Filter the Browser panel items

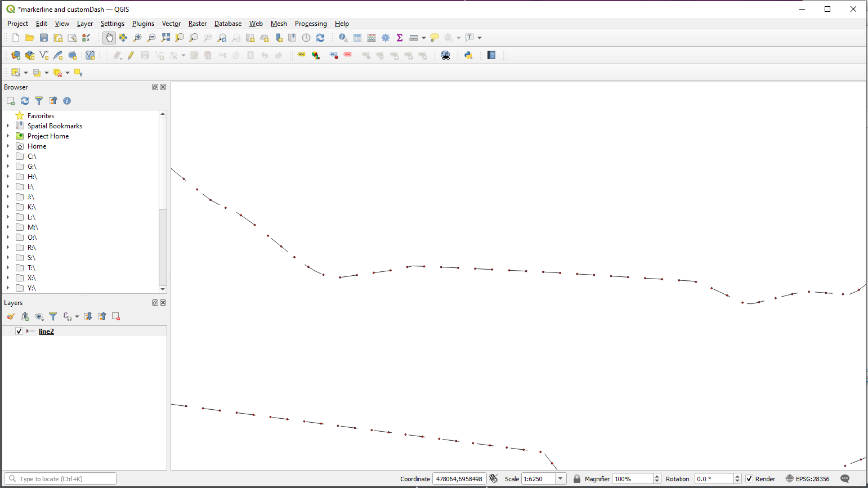pyautogui.click(x=39, y=101)
